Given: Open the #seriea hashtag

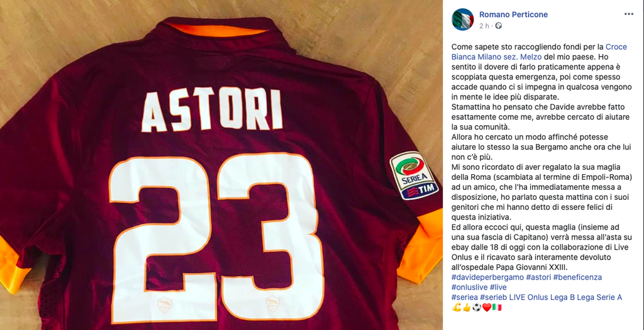Looking at the screenshot, I should tap(464, 297).
